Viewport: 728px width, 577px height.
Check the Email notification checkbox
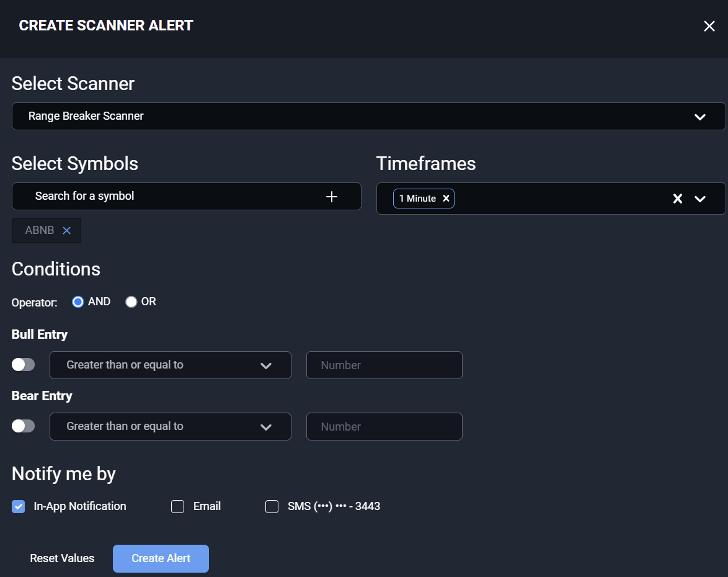[178, 506]
